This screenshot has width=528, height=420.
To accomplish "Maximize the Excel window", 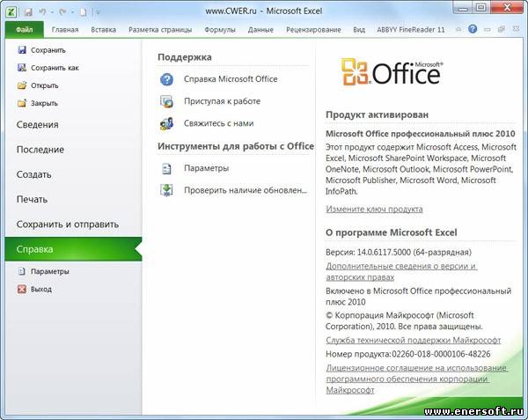I will (481, 7).
